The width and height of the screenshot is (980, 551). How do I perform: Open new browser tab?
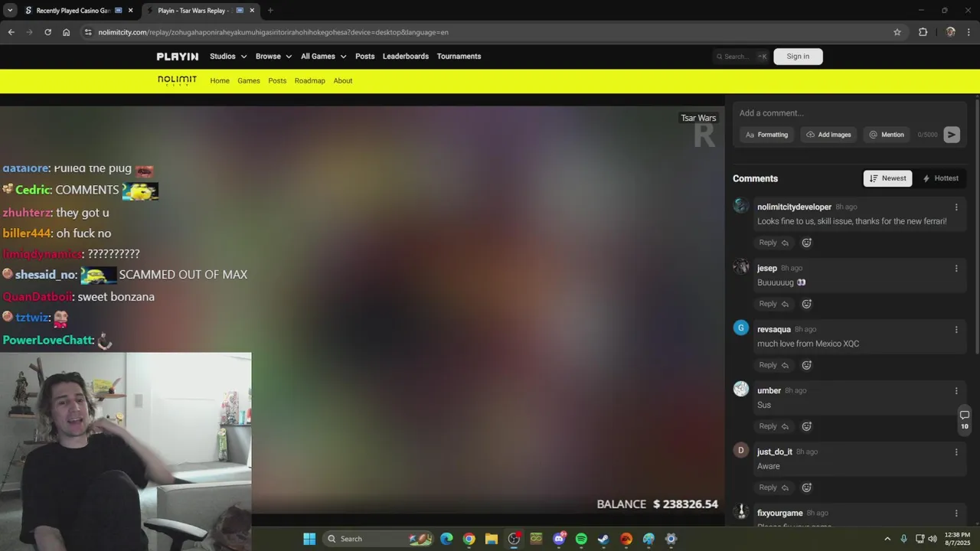270,11
